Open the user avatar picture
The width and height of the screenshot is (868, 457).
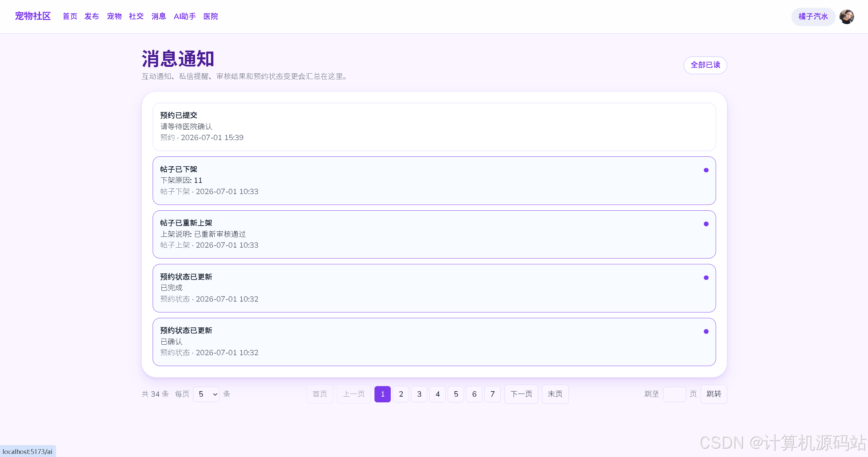[x=847, y=17]
